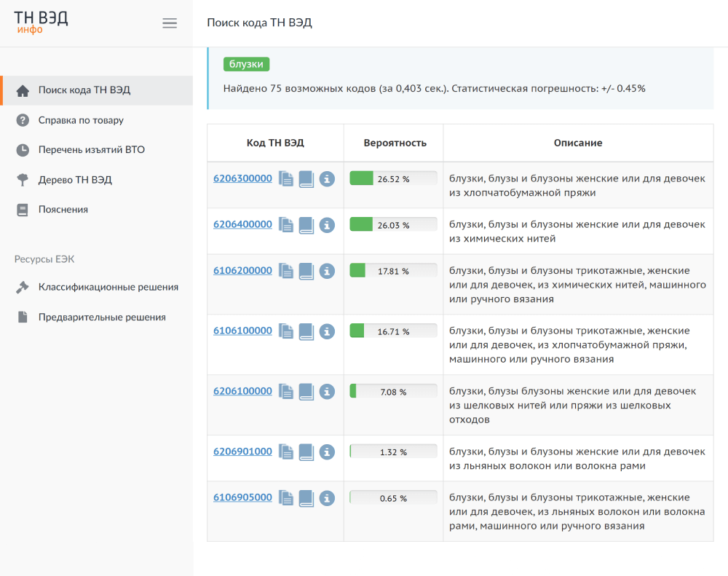Copy code 6206300000 with the copy icon
This screenshot has width=728, height=576.
click(x=286, y=179)
